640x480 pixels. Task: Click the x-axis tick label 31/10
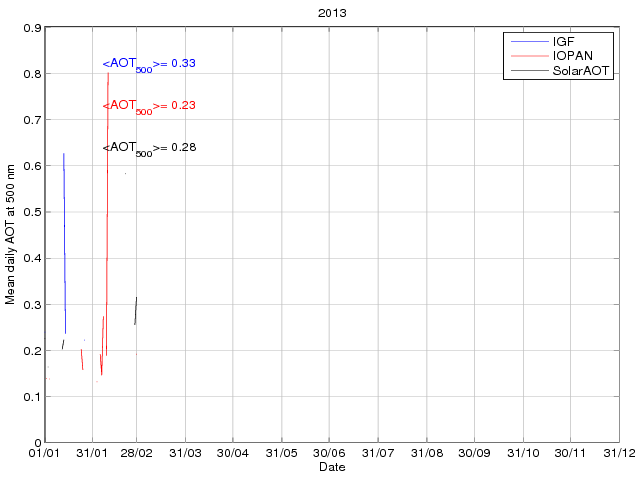(523, 453)
